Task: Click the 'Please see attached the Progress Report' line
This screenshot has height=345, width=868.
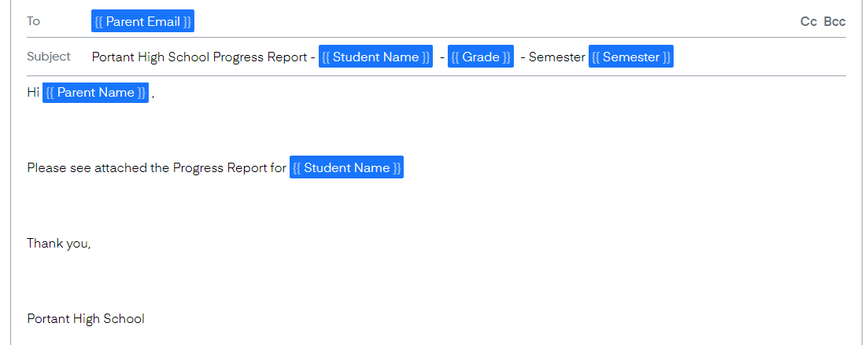Action: pos(156,167)
